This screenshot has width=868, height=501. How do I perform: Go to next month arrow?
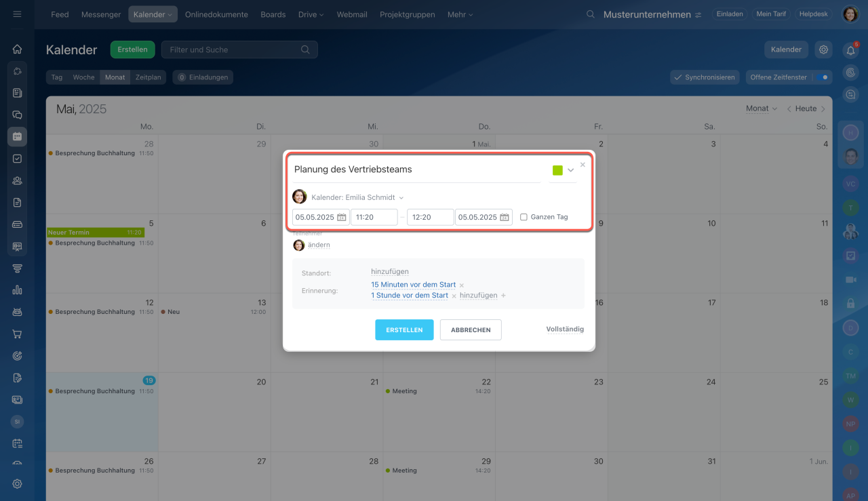[x=823, y=108]
